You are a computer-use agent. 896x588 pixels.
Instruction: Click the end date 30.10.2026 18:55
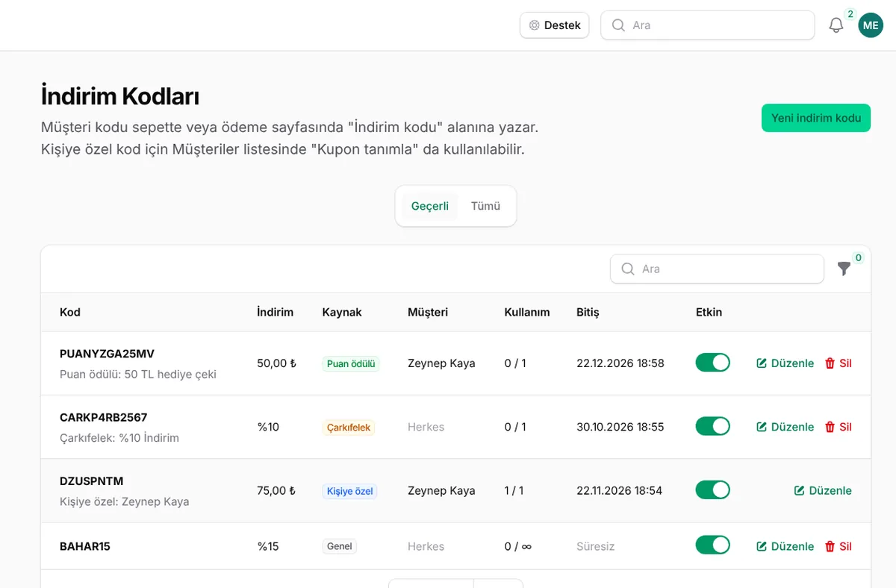tap(620, 427)
